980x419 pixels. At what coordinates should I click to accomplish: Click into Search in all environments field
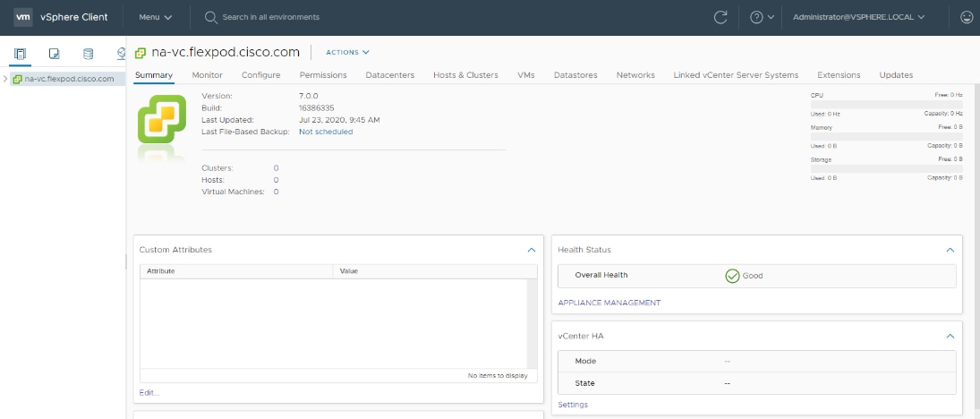coord(270,18)
